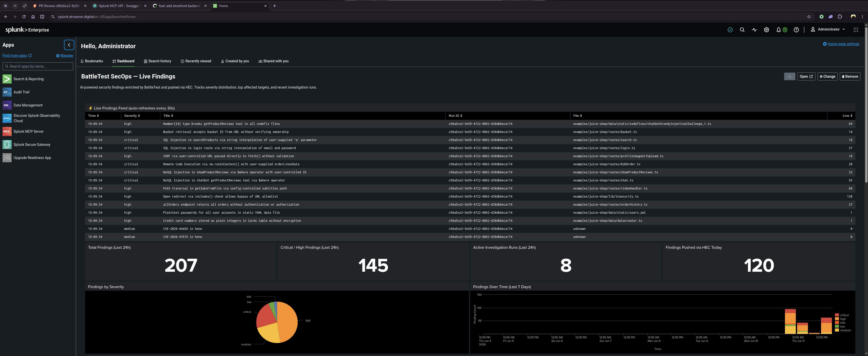Click the Remove dashboard button
The height and width of the screenshot is (356, 868).
(x=850, y=76)
